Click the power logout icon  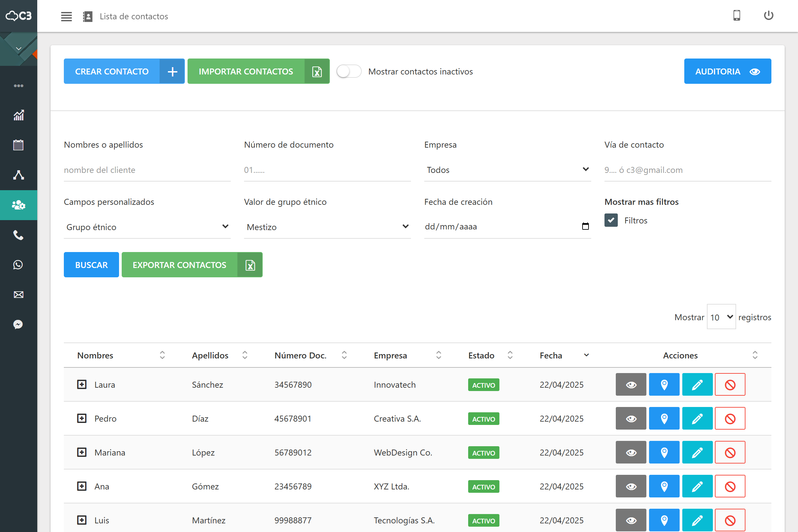(x=768, y=15)
